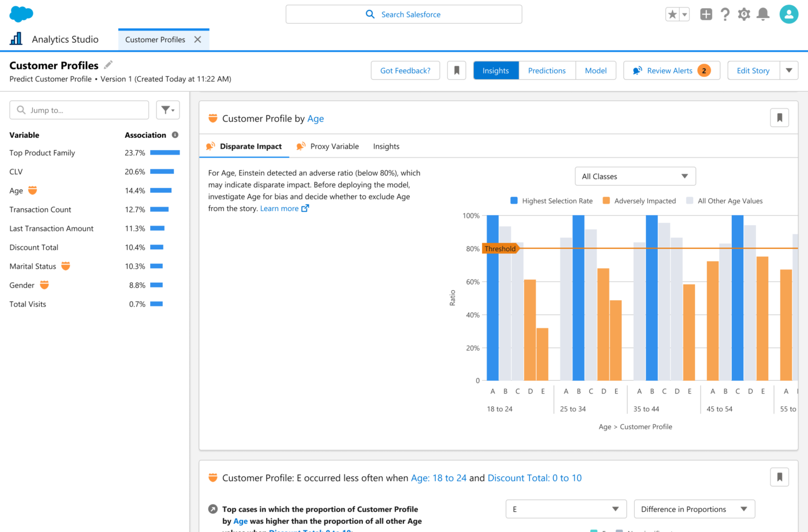Click the bookmark icon beside Got Feedback
The image size is (808, 532).
457,70
